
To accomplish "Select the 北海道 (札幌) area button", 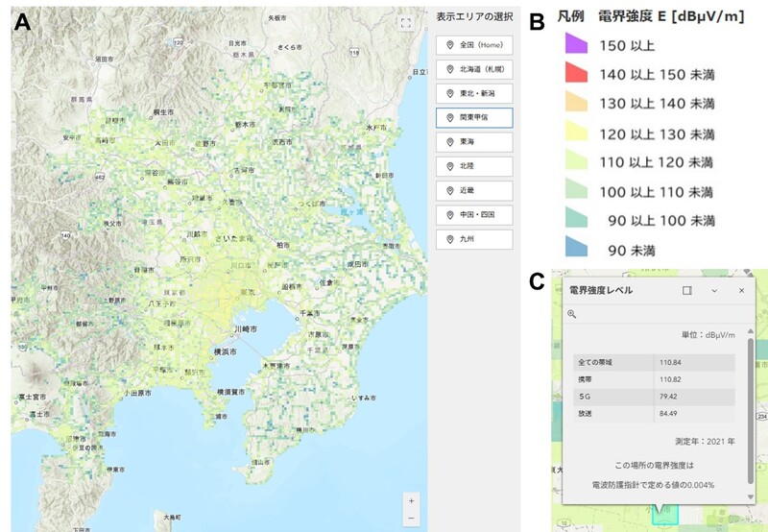I will point(474,69).
